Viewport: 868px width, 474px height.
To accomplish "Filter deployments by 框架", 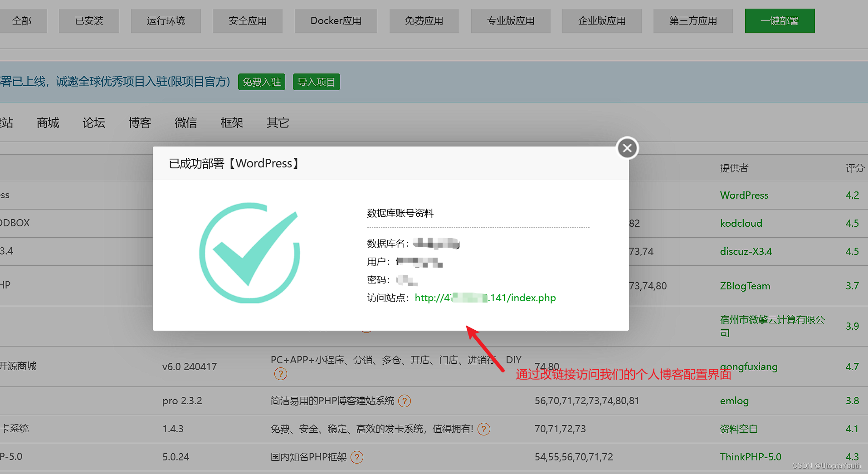I will coord(232,122).
